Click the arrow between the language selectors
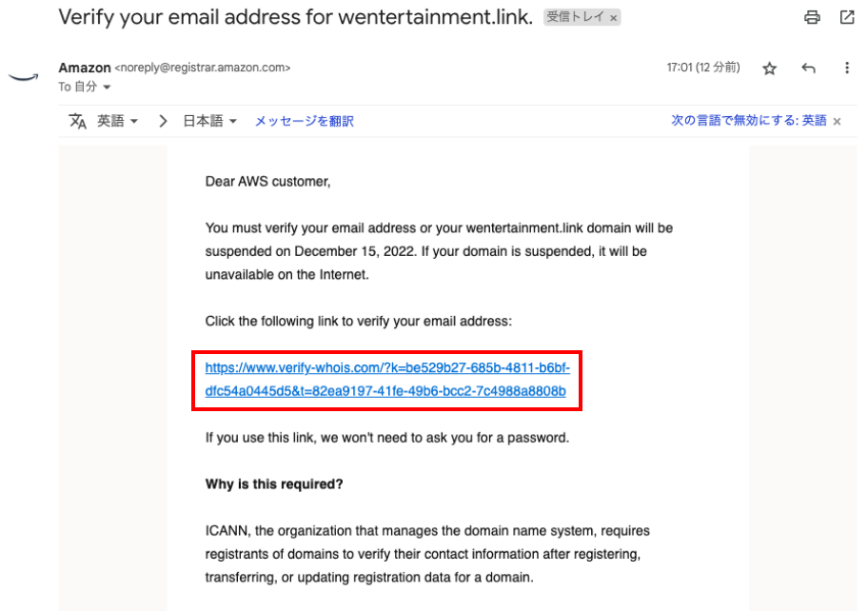 click(163, 121)
